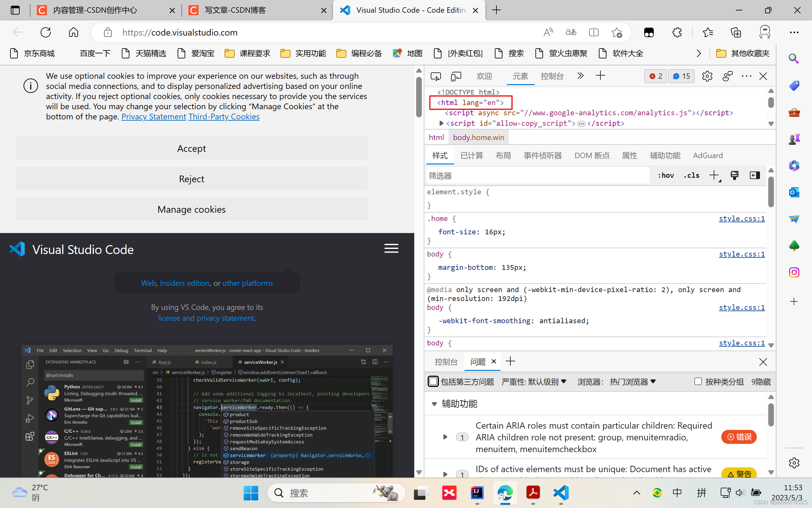This screenshot has height=508, width=812.
Task: Reject optional cookies
Action: point(191,179)
